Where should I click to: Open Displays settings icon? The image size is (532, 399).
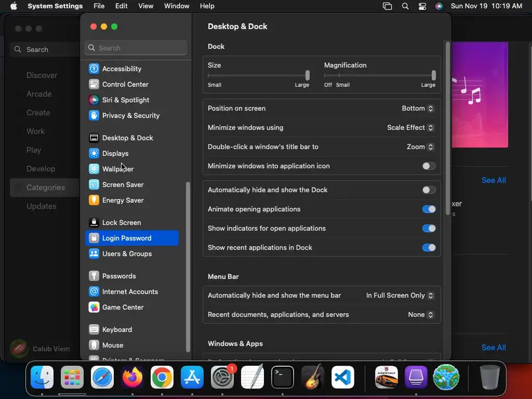click(x=94, y=153)
